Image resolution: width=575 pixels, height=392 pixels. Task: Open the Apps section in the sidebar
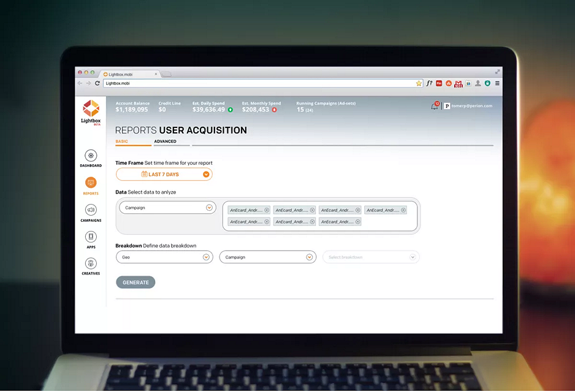(91, 239)
